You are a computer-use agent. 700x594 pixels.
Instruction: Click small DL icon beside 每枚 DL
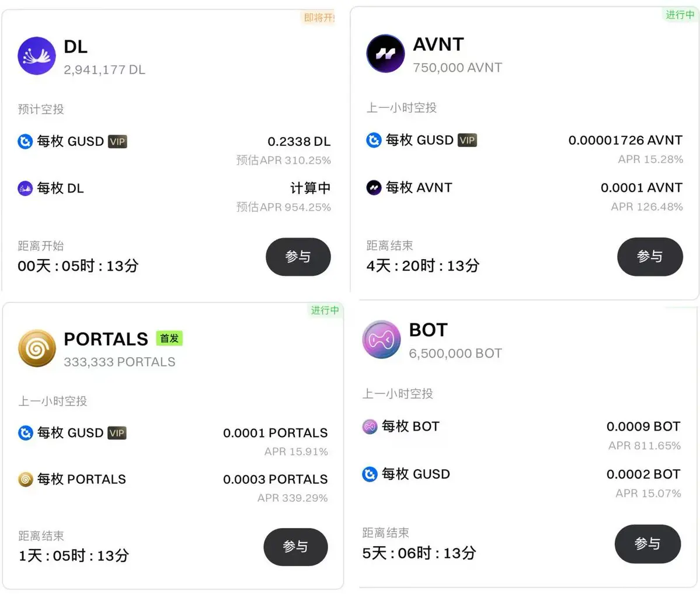(x=25, y=188)
